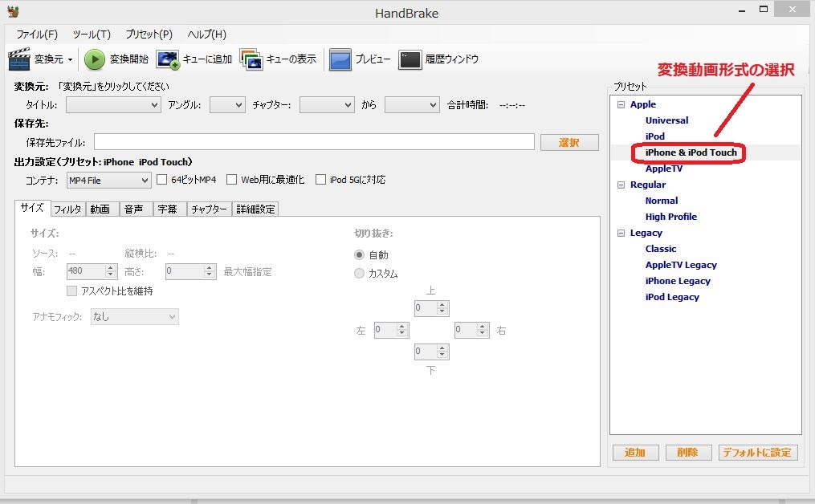Minimize the HandBrake window
This screenshot has height=504, width=815.
click(x=742, y=10)
